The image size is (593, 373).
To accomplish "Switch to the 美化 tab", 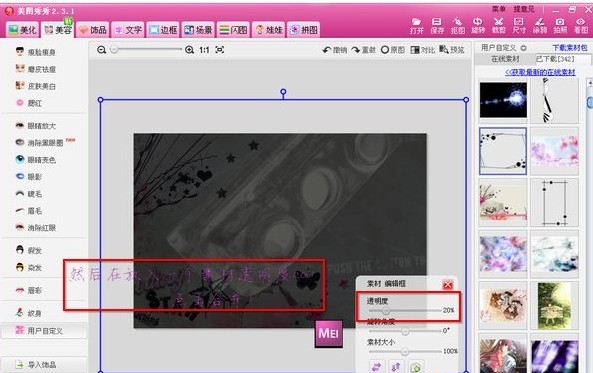I will pyautogui.click(x=22, y=30).
